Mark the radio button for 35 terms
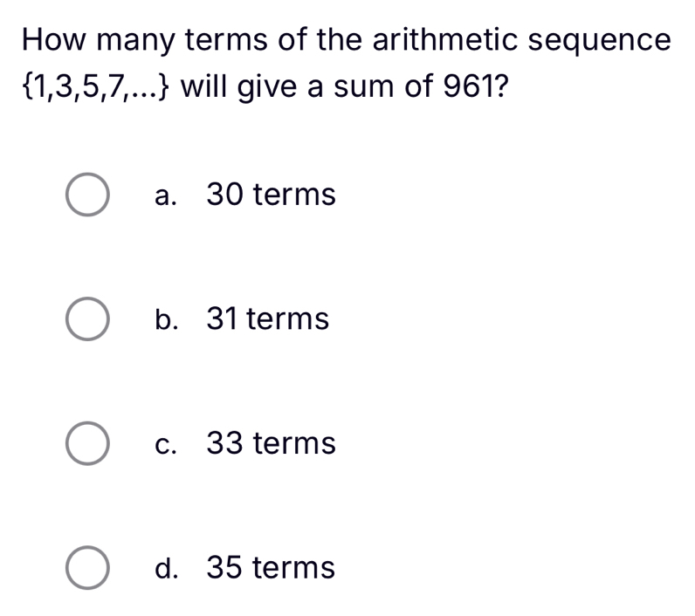Screen dimensions: 695x616 tap(87, 568)
